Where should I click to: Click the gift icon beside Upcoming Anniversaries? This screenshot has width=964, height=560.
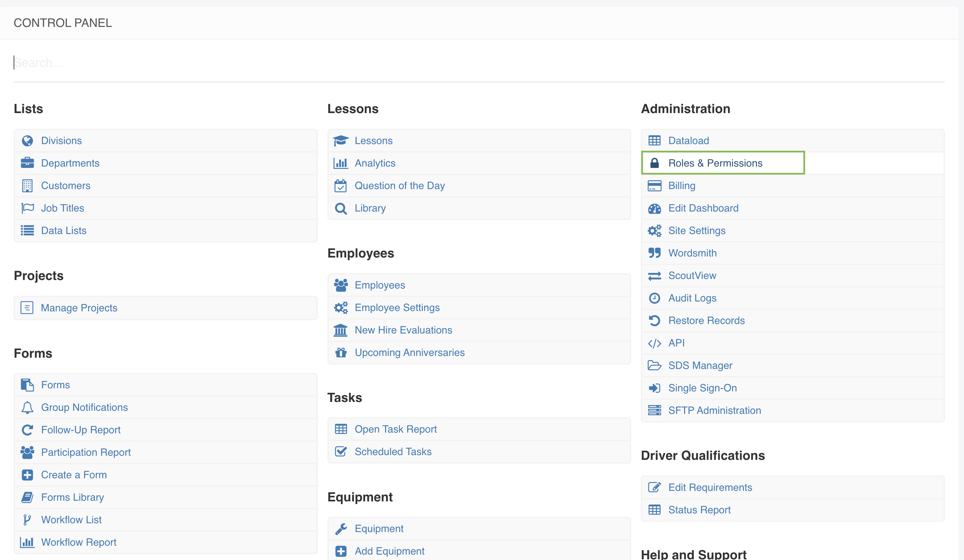(341, 352)
